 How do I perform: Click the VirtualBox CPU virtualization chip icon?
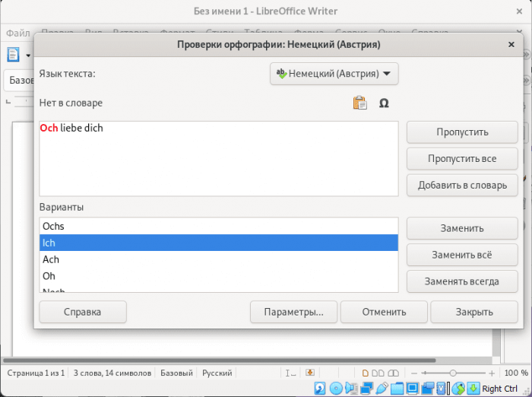coord(441,388)
